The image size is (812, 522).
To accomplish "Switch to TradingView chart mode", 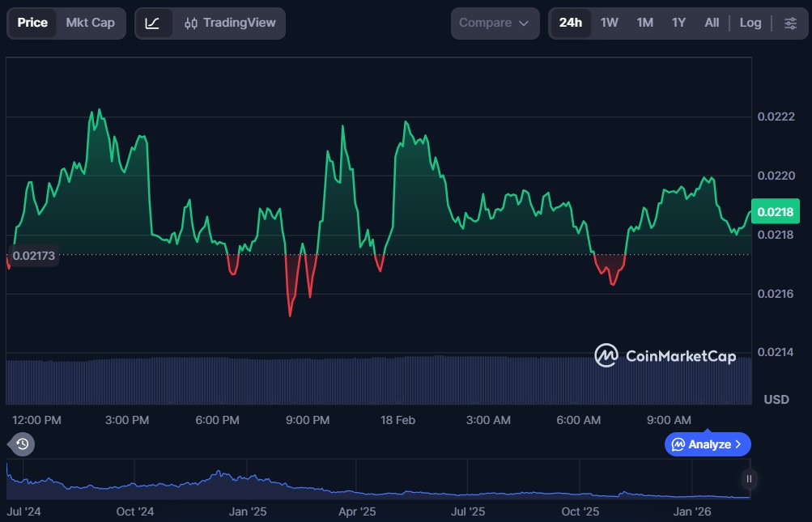I will click(x=229, y=23).
